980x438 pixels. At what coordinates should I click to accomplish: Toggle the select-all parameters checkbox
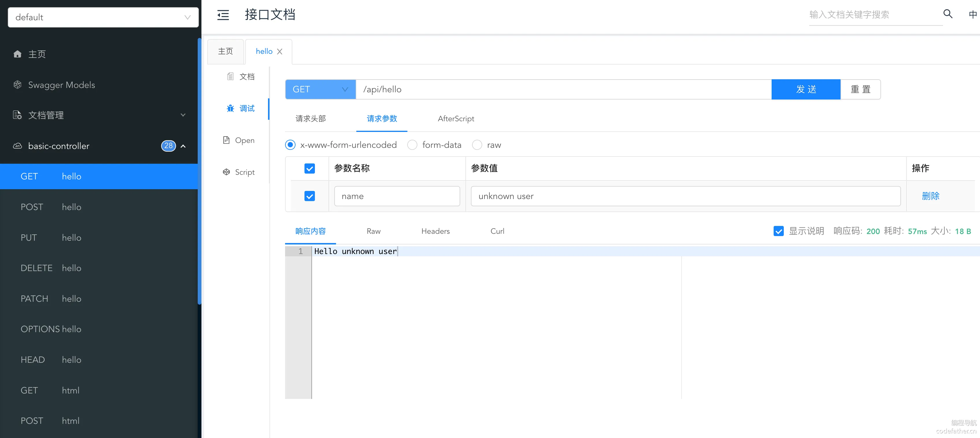click(310, 168)
